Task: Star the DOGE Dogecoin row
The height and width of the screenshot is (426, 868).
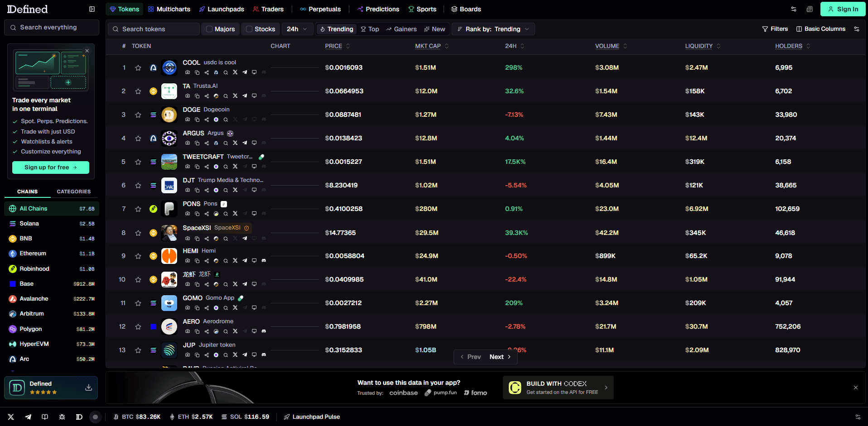Action: click(x=138, y=115)
